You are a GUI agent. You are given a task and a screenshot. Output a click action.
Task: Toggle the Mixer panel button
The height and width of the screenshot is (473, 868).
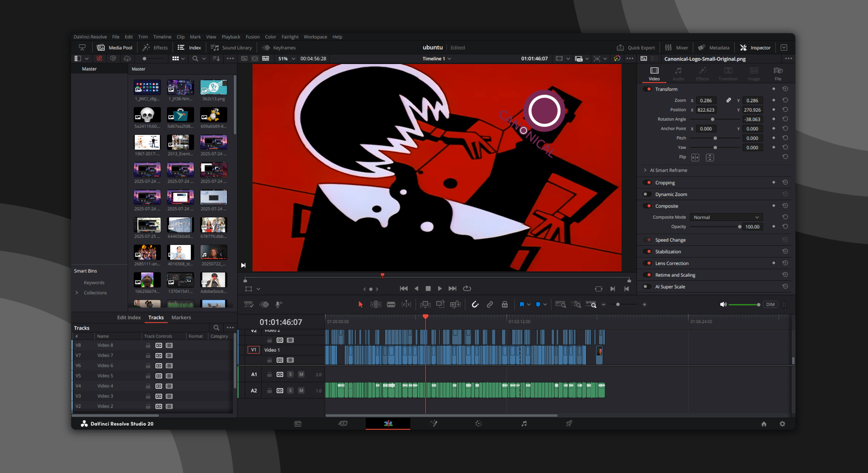point(676,48)
